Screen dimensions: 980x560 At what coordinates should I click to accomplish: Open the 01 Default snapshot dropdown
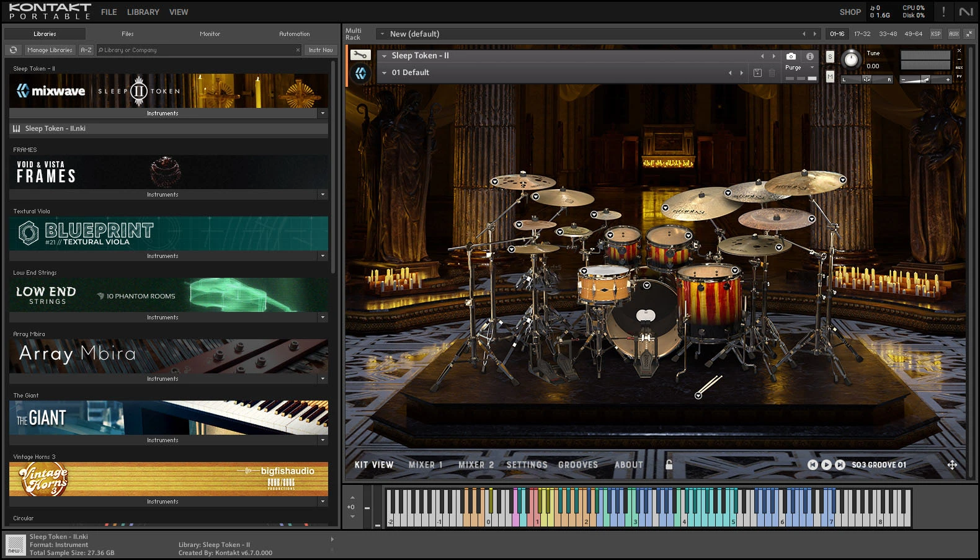pyautogui.click(x=385, y=73)
